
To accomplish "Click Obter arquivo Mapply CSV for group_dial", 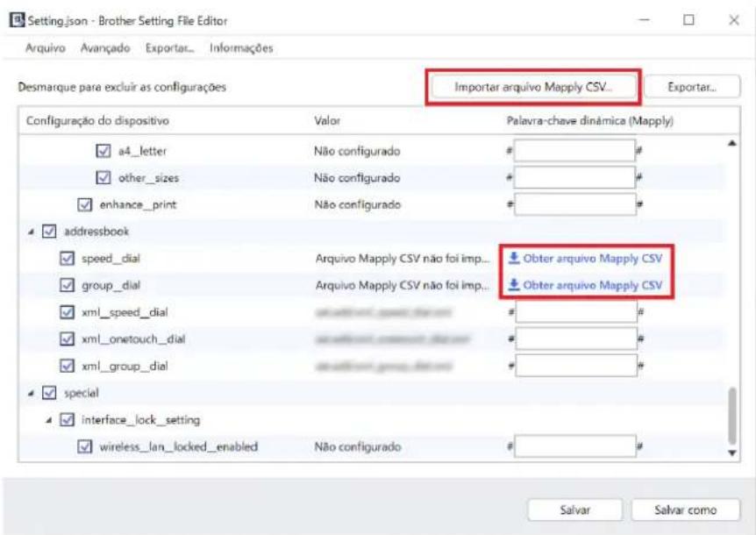I will pos(593,285).
